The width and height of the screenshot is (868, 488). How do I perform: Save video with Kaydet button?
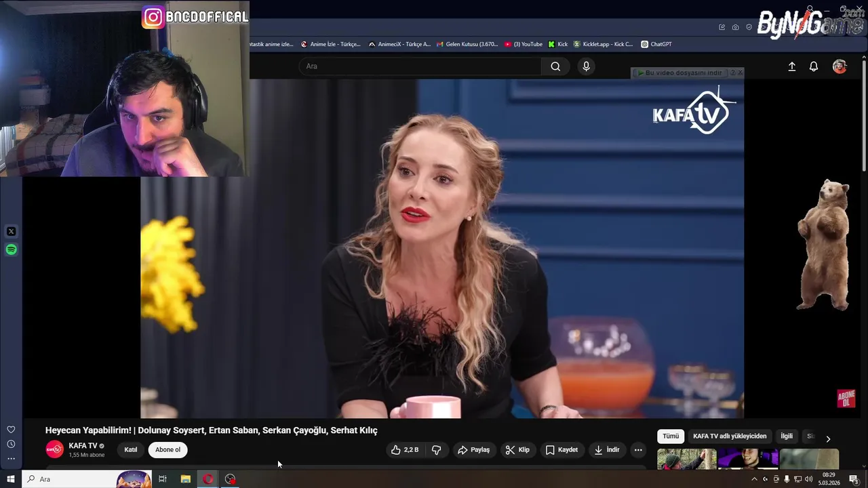(561, 450)
